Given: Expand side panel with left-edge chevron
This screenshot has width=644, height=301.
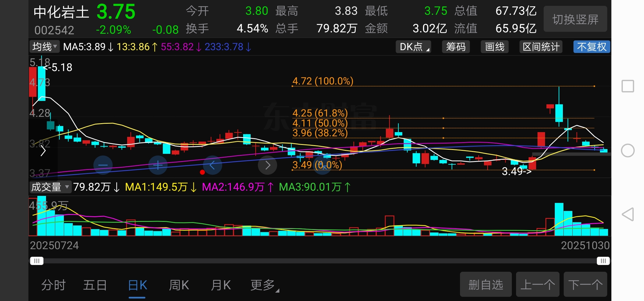Looking at the screenshot, I should (43, 151).
